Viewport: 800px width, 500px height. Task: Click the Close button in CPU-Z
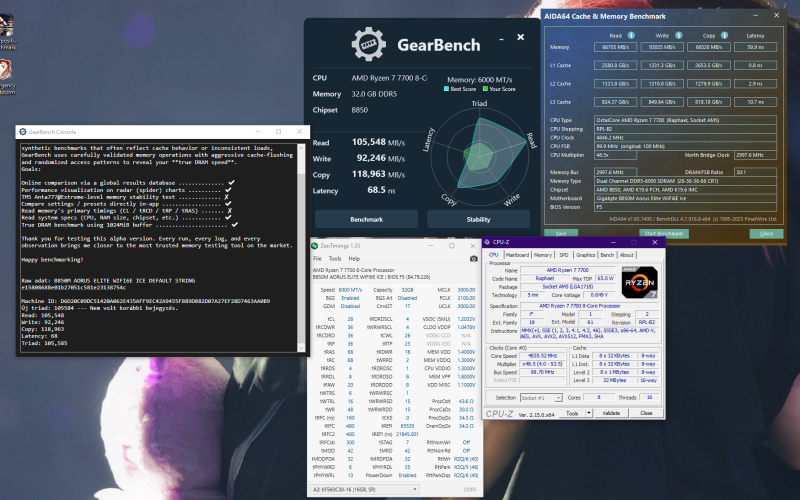click(x=646, y=413)
